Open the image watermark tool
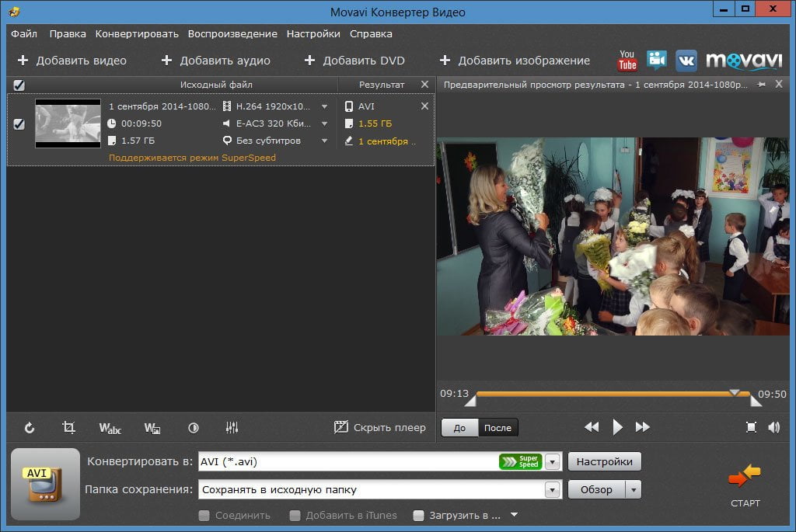The image size is (796, 532). coord(152,428)
